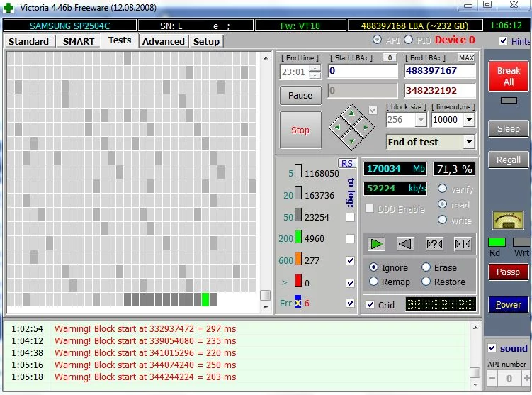Click the green 200 ms block swatch

coord(298,237)
